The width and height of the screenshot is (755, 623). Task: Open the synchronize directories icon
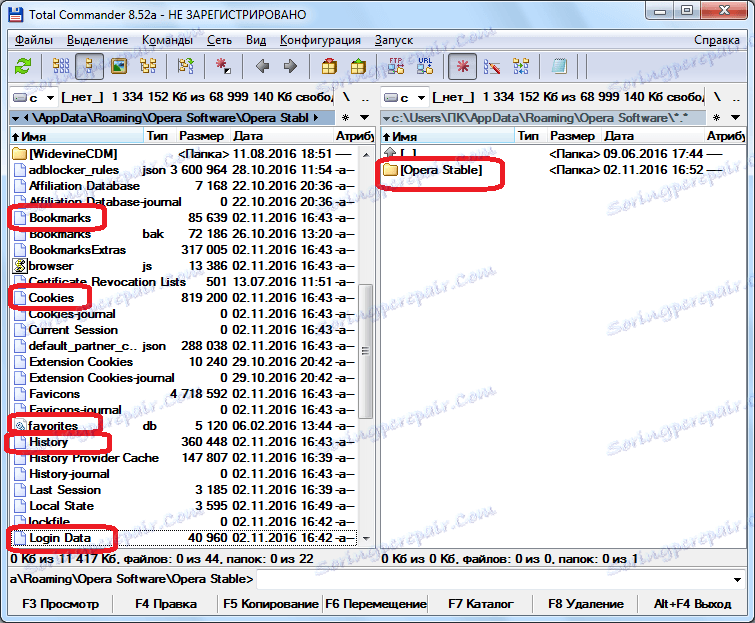[521, 66]
